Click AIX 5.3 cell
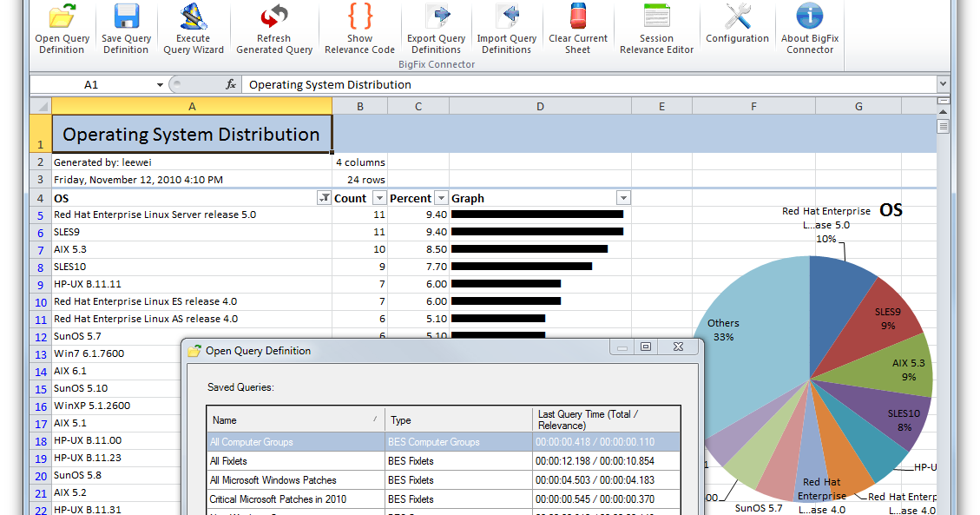Screen dimensions: 980x515 tap(192, 249)
